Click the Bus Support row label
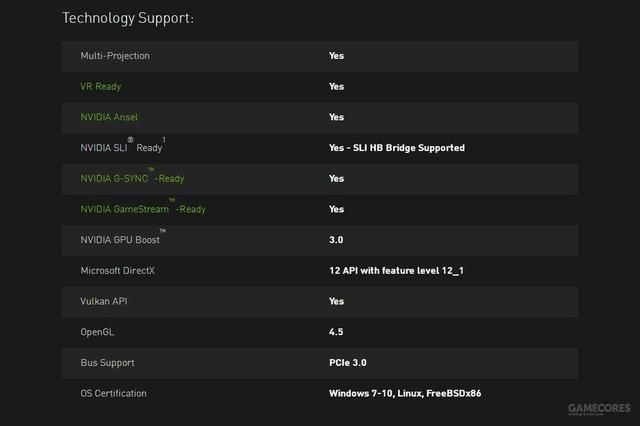This screenshot has width=640, height=426. click(107, 363)
